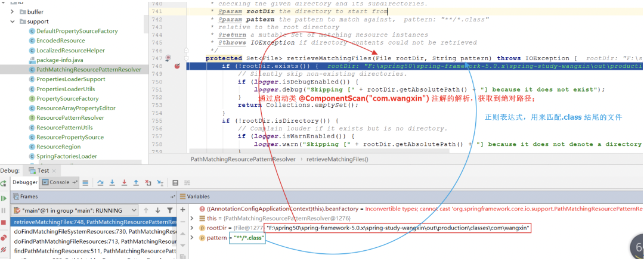
Task: Click the Rerun Test debug icon
Action: point(4,183)
